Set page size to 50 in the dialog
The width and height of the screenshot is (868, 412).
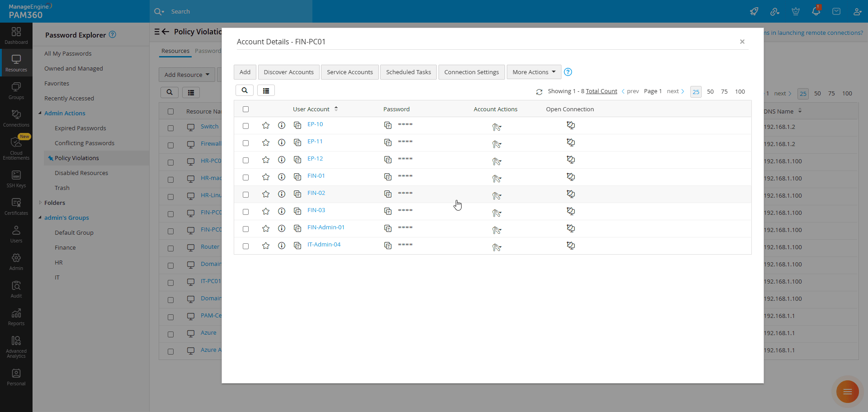(710, 92)
